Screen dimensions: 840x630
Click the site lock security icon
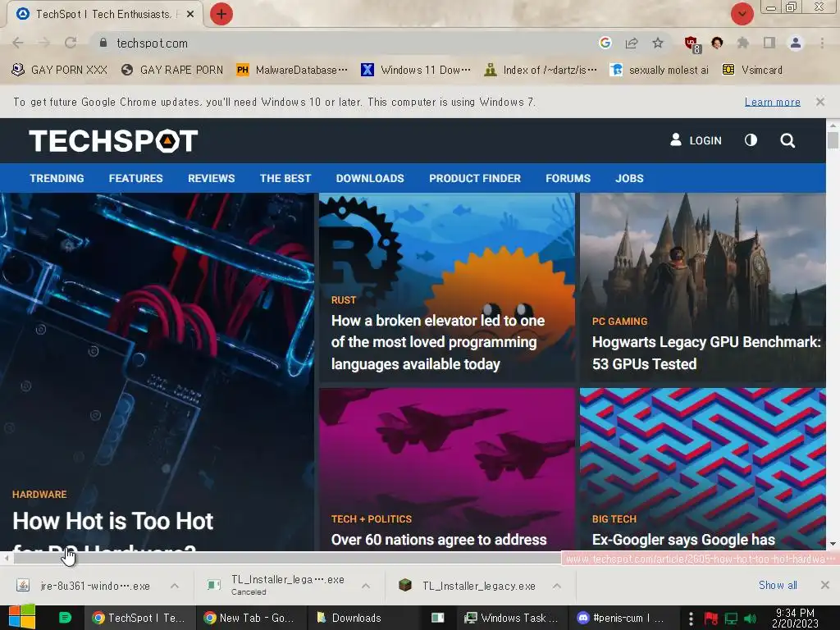click(x=103, y=43)
